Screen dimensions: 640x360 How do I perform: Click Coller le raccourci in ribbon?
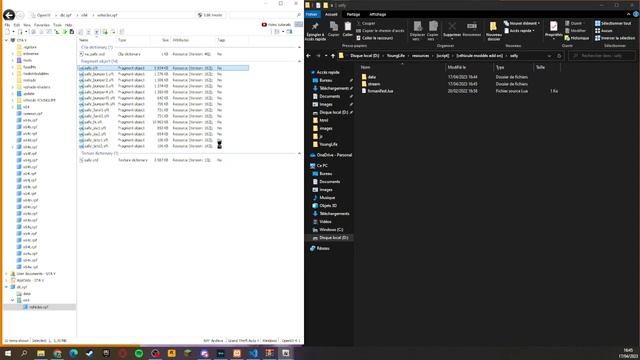(375, 38)
